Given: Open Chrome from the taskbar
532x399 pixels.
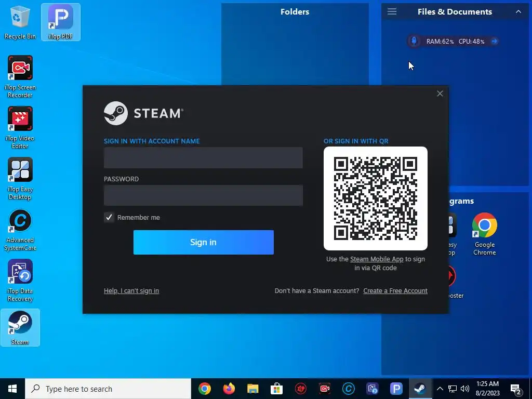Looking at the screenshot, I should click(205, 389).
